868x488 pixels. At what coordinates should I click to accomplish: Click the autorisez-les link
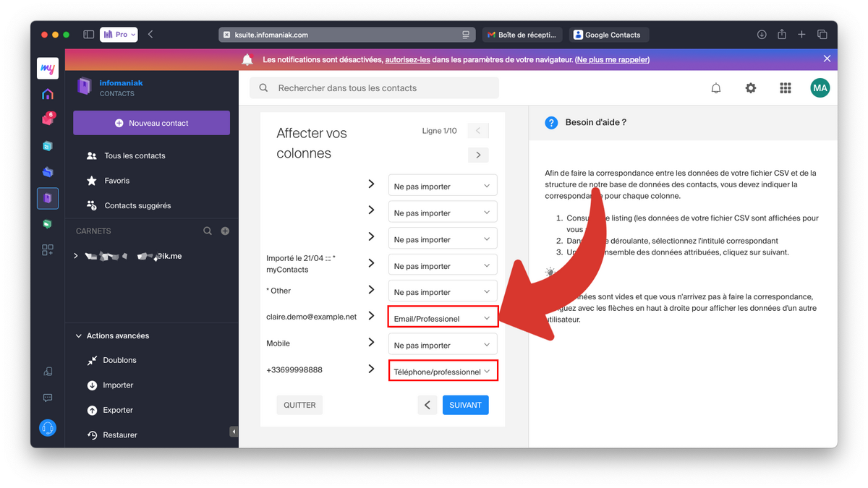coord(408,59)
